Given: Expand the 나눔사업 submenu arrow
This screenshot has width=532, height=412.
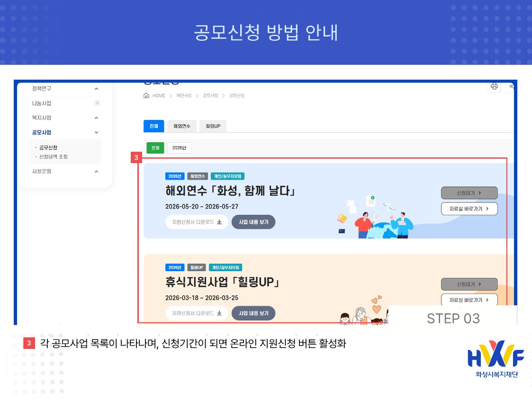Looking at the screenshot, I should [x=97, y=103].
